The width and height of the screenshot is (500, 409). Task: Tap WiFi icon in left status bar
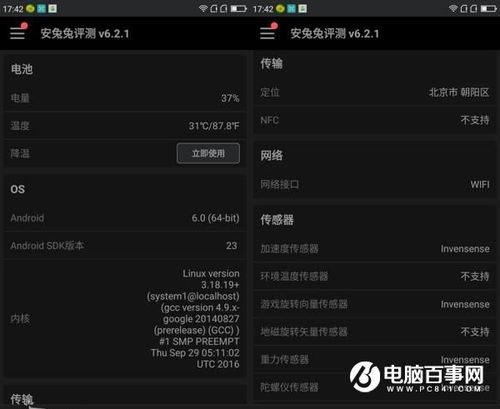click(203, 8)
